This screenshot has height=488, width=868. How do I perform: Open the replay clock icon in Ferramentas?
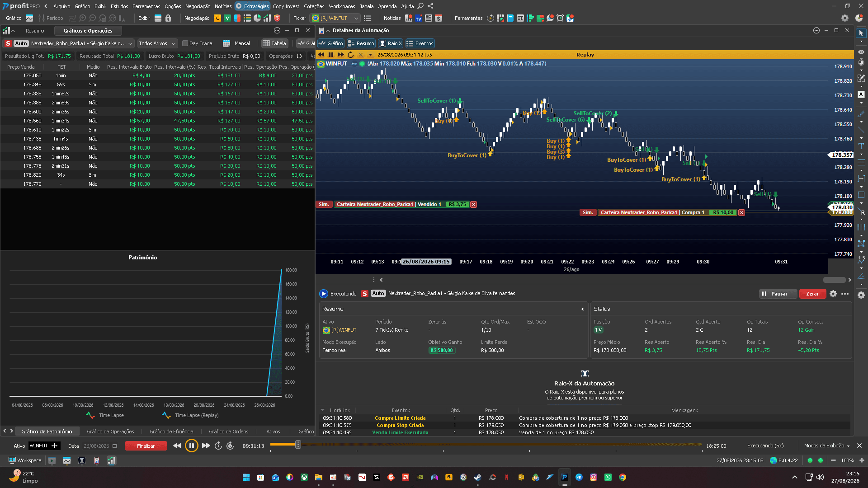[491, 18]
